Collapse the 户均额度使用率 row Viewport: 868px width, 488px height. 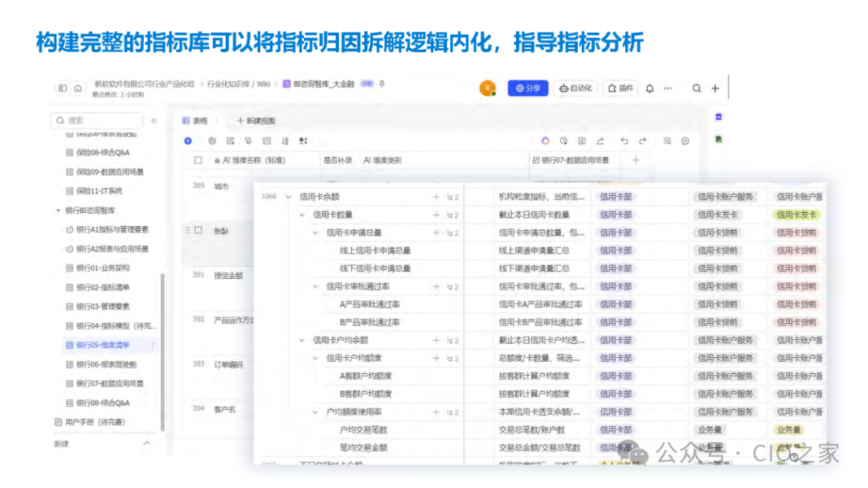(315, 412)
